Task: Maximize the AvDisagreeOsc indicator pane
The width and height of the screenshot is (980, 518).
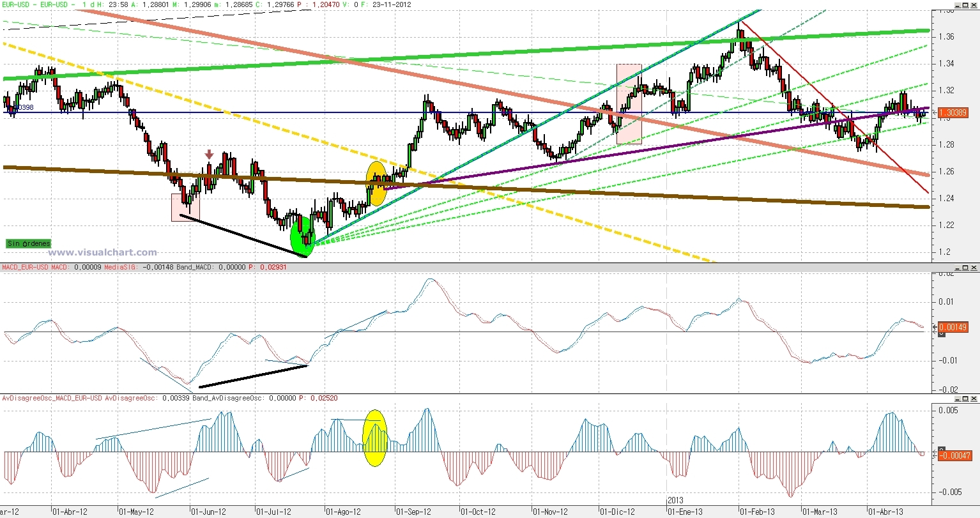Action: (x=965, y=398)
